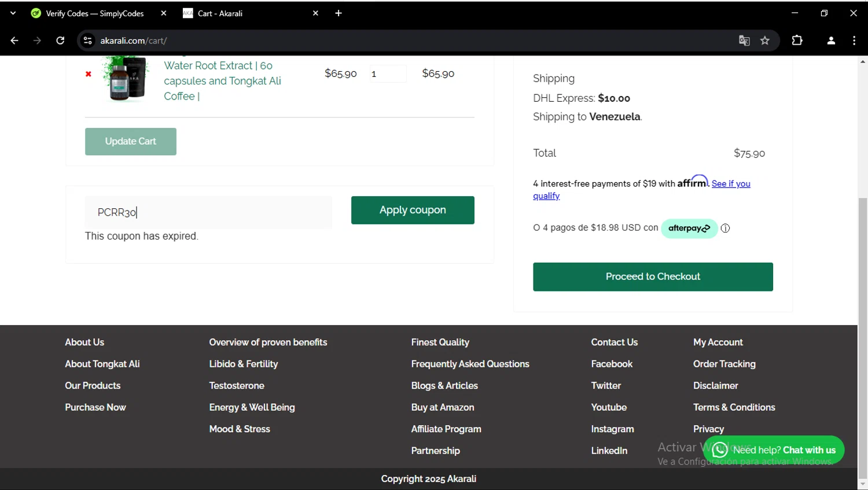Switch to the Verify Codes — SimplyCodes tab
Viewport: 868px width, 490px height.
94,13
